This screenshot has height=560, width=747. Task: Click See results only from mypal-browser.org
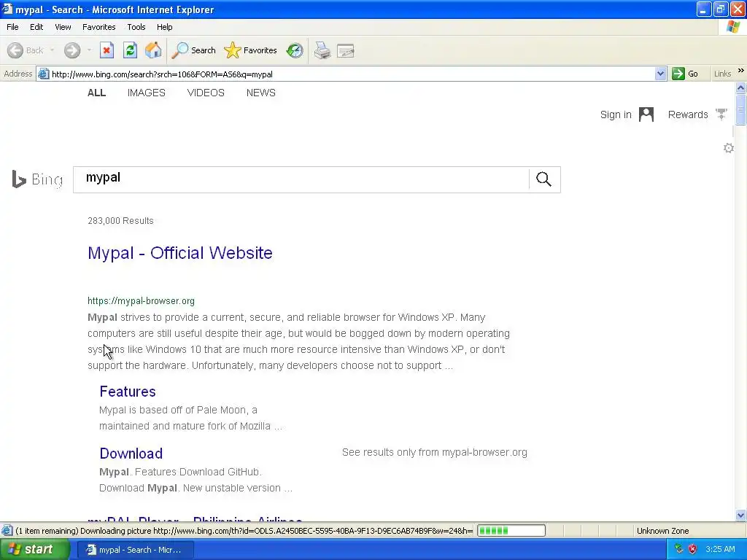[435, 452]
